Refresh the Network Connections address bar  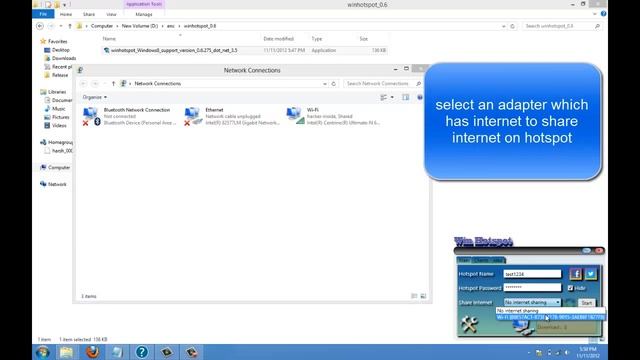click(334, 84)
